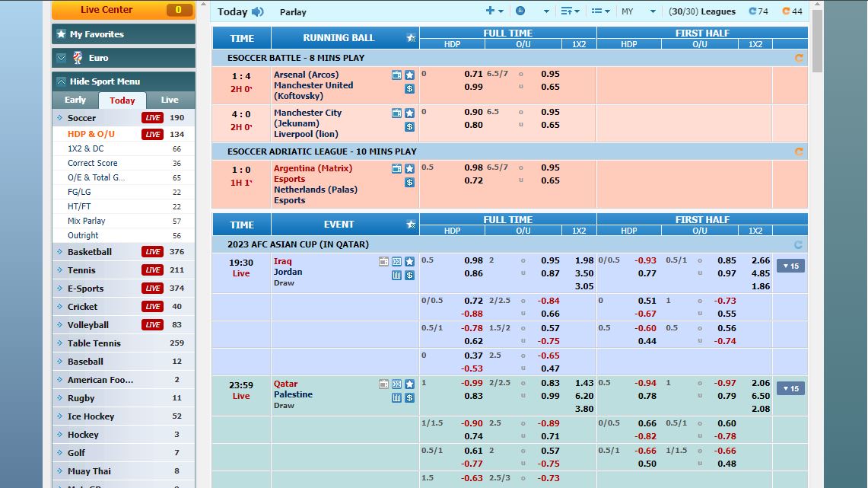Screen dimensions: 868x488
Task: Open statistics chart icon for Iraq vs Jordan
Action: pos(396,275)
